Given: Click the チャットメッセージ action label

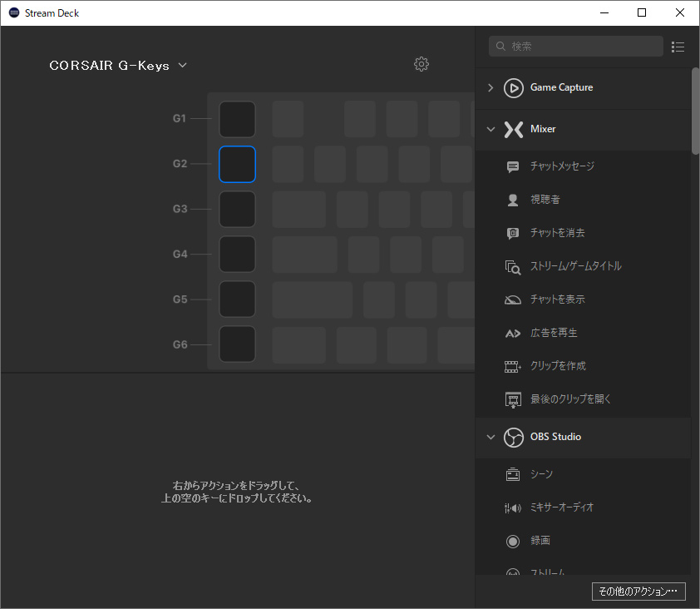Looking at the screenshot, I should tap(562, 166).
